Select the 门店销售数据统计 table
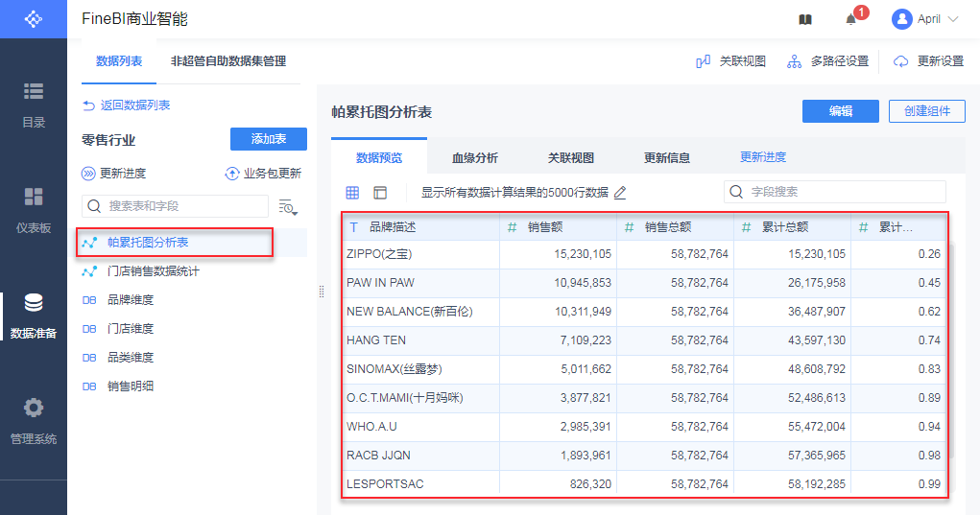 pyautogui.click(x=154, y=271)
